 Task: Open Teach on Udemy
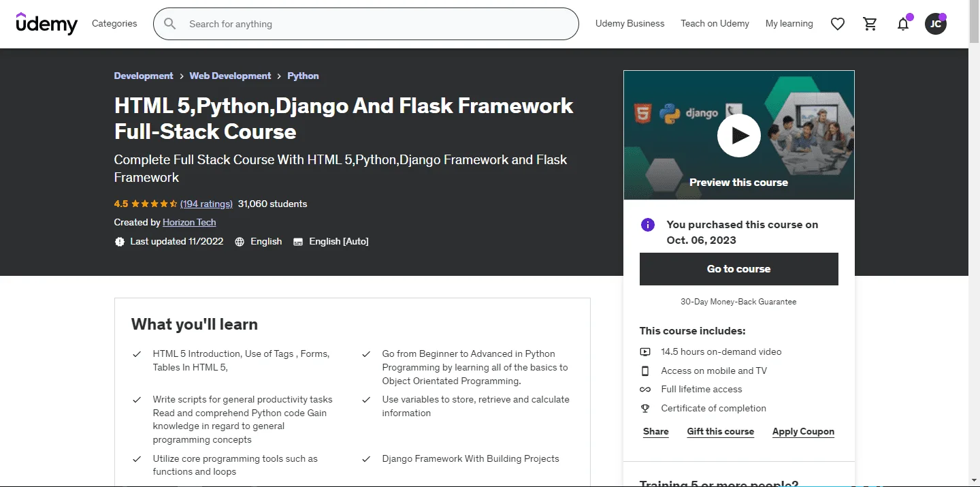pos(715,24)
